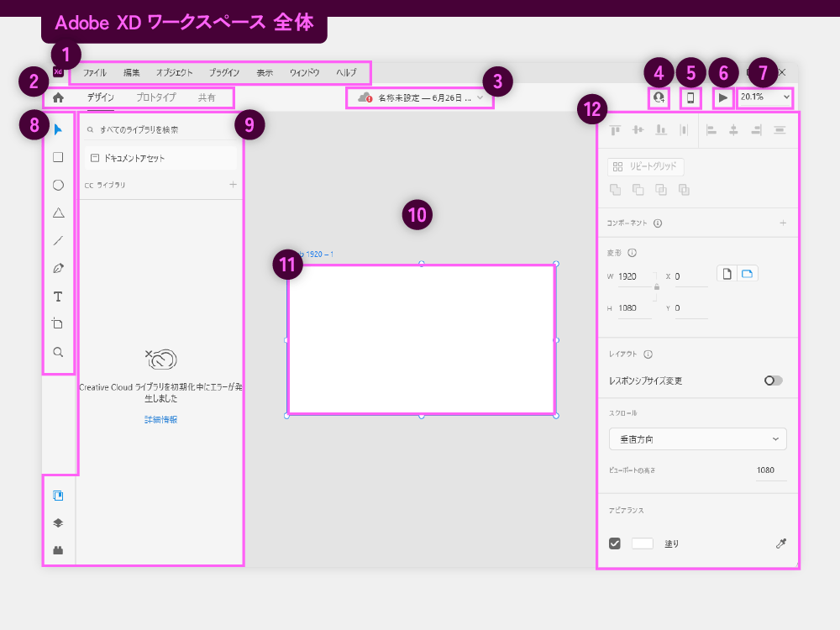Click the コンポーネント info icon
Viewport: 840px width, 630px height.
pyautogui.click(x=658, y=223)
